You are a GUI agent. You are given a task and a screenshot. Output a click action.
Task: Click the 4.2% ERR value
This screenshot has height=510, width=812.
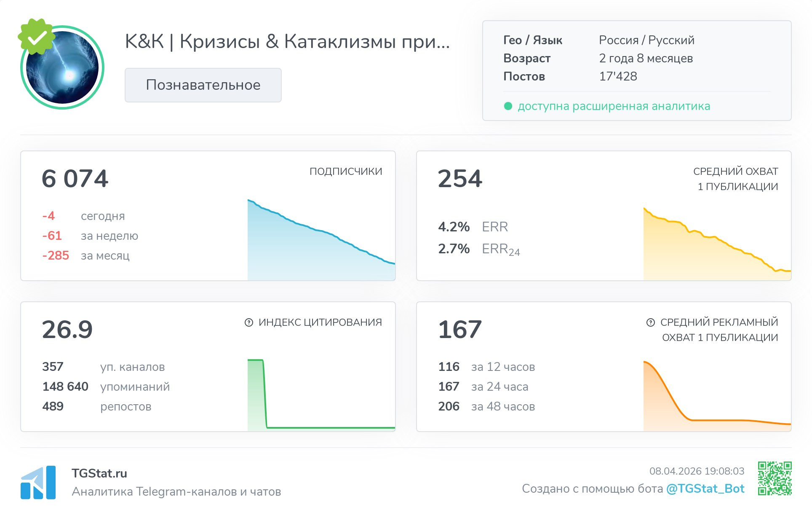pos(454,227)
